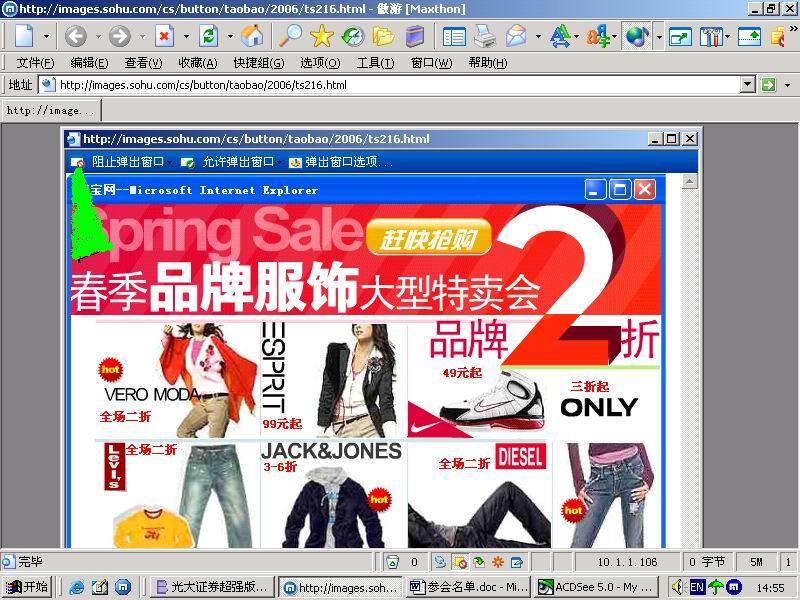Image resolution: width=800 pixels, height=600 pixels.
Task: Print the page with the printer icon
Action: (484, 36)
